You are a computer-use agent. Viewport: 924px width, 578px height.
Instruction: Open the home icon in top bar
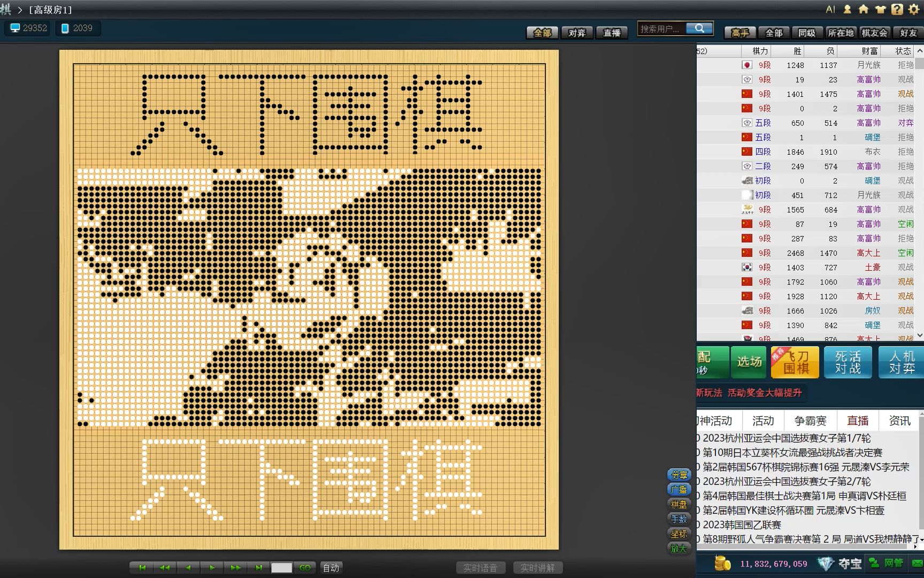[864, 9]
